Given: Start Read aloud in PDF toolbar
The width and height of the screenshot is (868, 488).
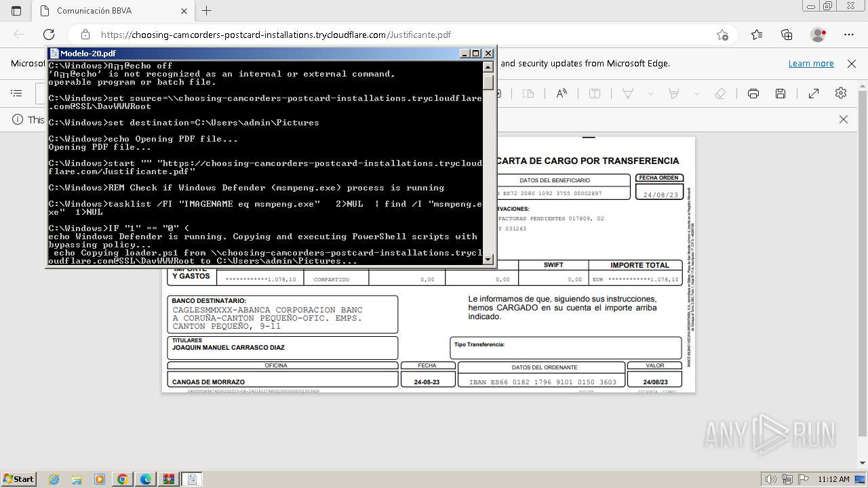Looking at the screenshot, I should coord(561,94).
